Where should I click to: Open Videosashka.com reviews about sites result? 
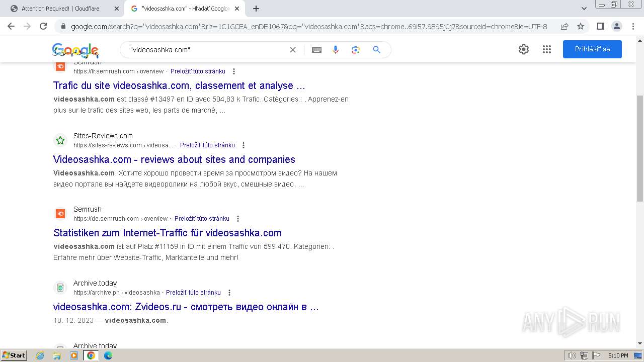pyautogui.click(x=174, y=159)
